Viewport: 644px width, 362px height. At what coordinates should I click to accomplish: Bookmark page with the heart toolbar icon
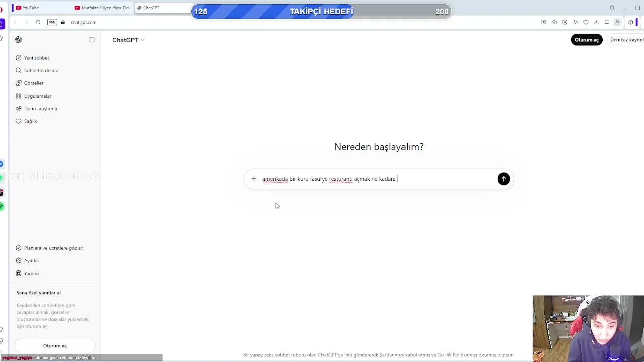click(x=586, y=22)
